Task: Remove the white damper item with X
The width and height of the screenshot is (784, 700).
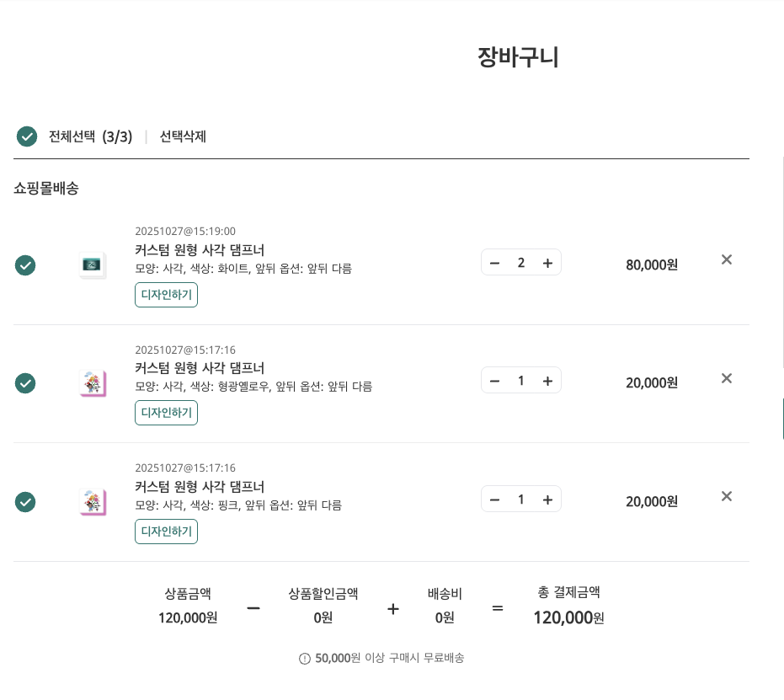Action: point(727,259)
